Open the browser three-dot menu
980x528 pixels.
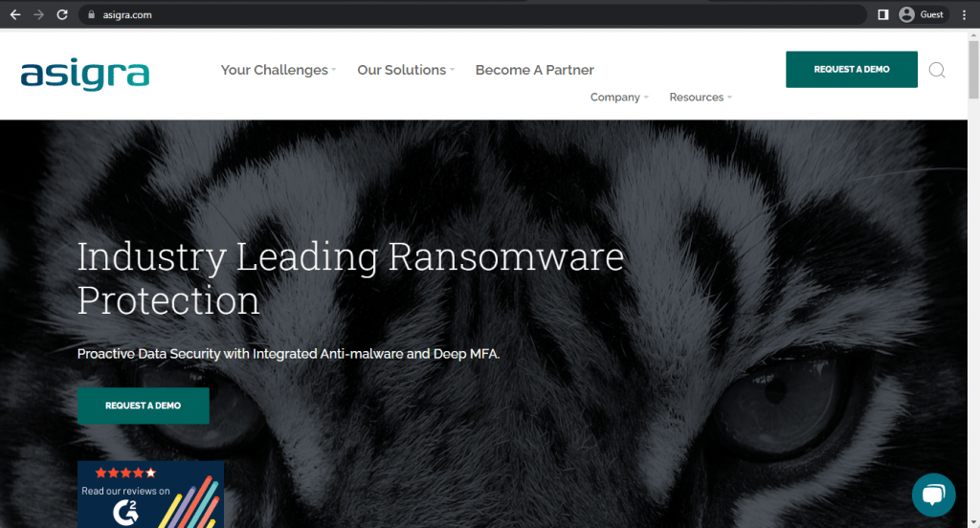click(964, 14)
